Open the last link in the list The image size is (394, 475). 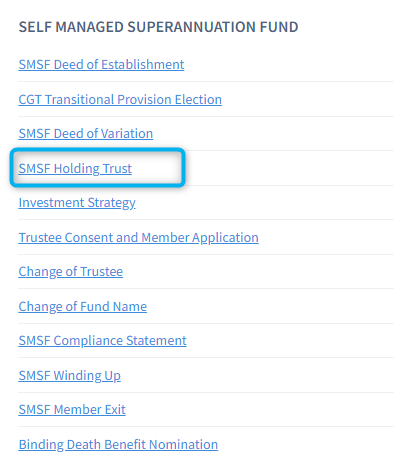click(x=118, y=444)
